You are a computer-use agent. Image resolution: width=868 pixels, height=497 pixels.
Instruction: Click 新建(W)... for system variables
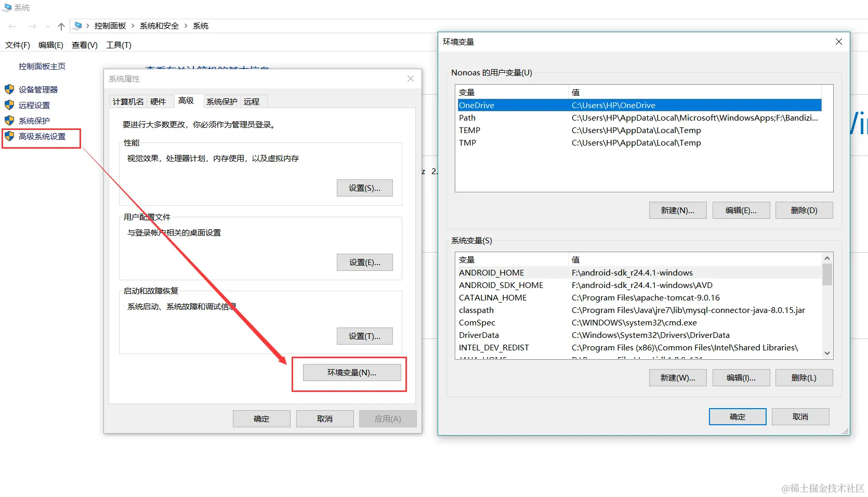click(x=678, y=377)
